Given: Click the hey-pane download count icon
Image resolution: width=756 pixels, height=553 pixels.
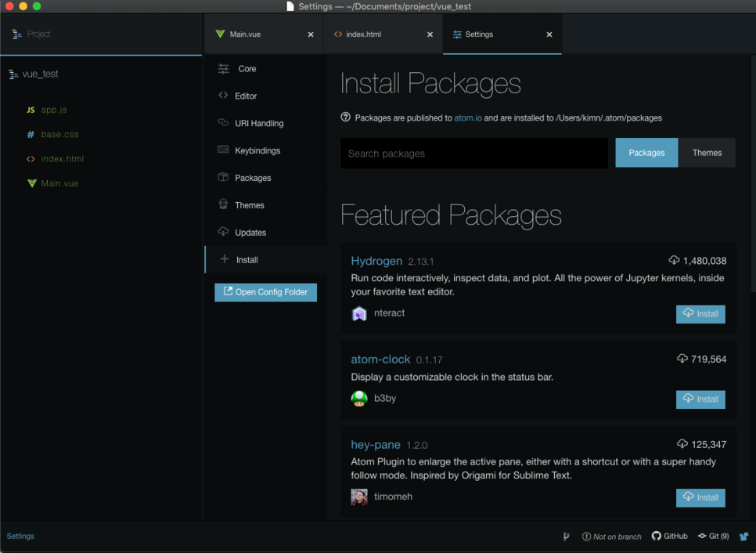Looking at the screenshot, I should point(682,444).
